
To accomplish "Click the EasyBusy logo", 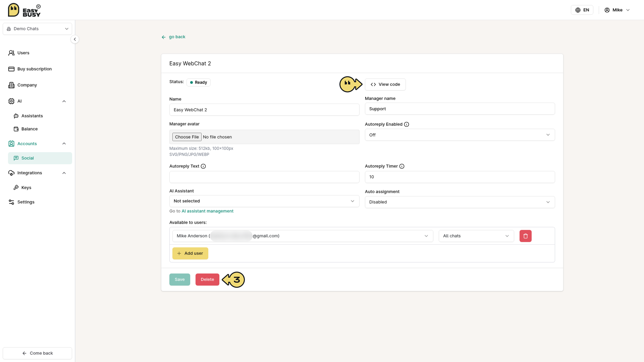I will [24, 10].
